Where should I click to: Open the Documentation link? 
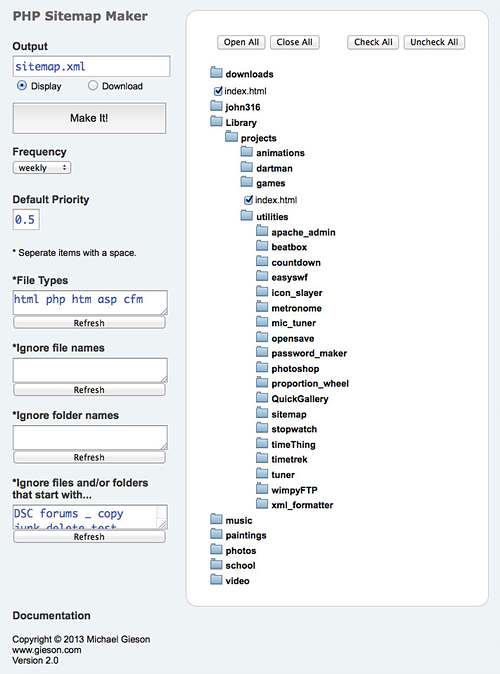(52, 616)
